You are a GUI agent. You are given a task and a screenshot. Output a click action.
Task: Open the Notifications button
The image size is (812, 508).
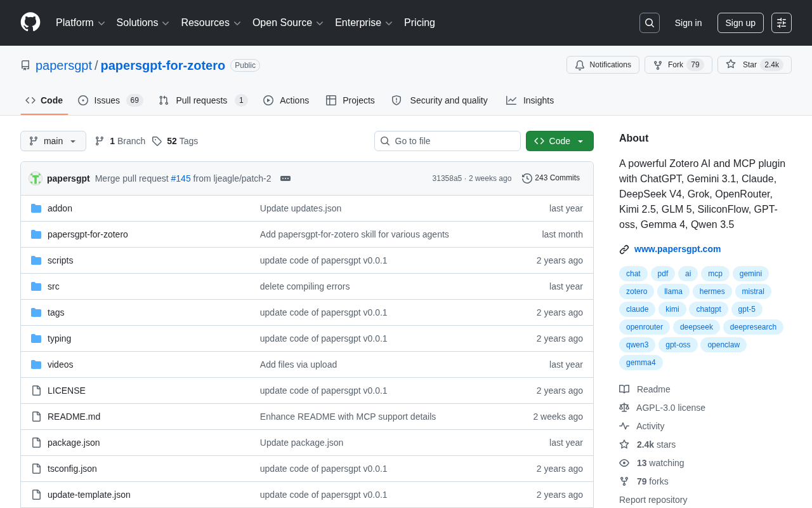coord(603,65)
